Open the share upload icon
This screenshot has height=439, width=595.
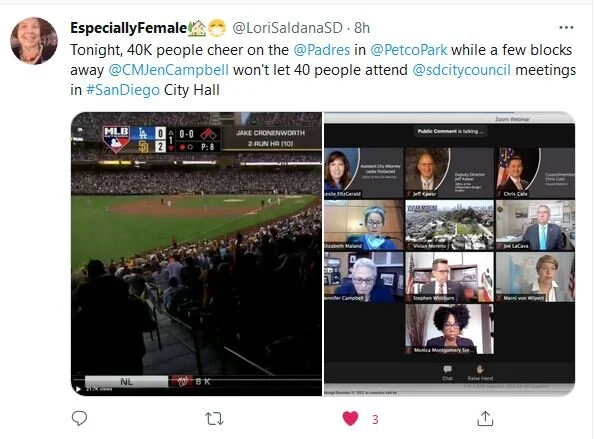[485, 419]
